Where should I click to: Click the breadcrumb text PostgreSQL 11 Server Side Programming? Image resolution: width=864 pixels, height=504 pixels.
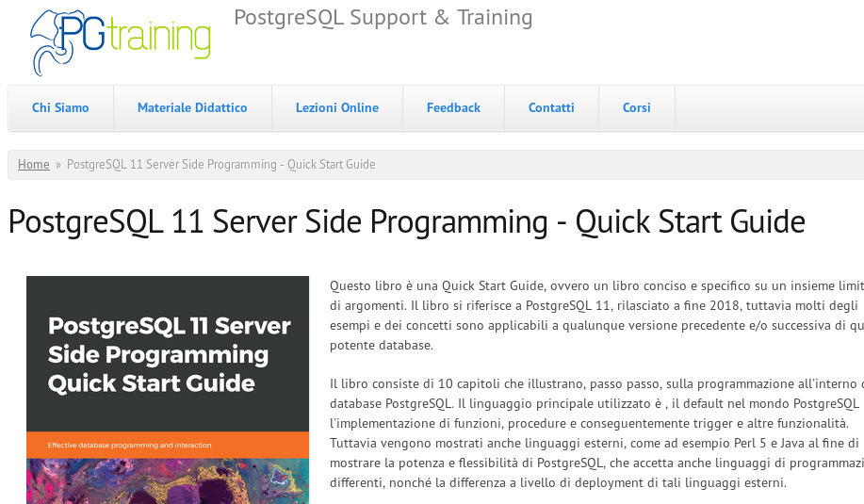[x=221, y=164]
